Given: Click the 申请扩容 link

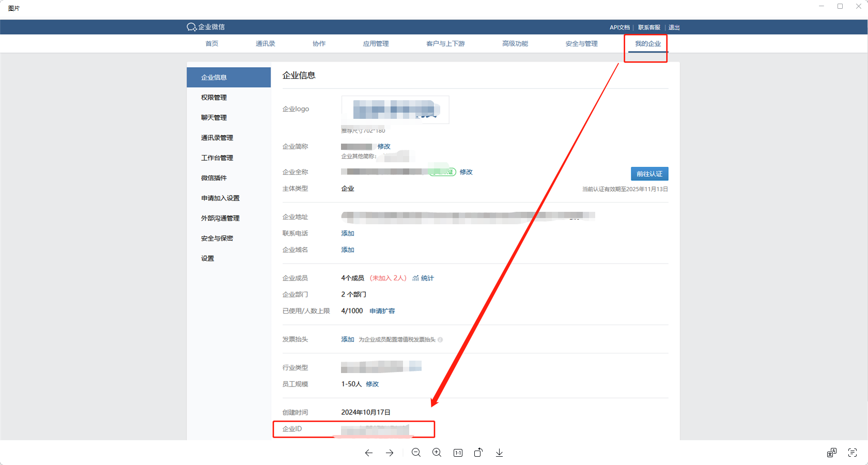Looking at the screenshot, I should [382, 311].
